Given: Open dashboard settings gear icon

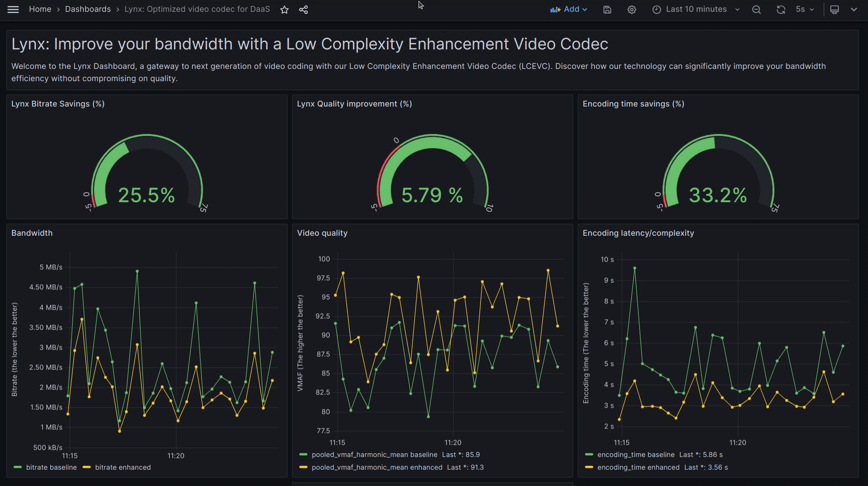Looking at the screenshot, I should coord(632,10).
